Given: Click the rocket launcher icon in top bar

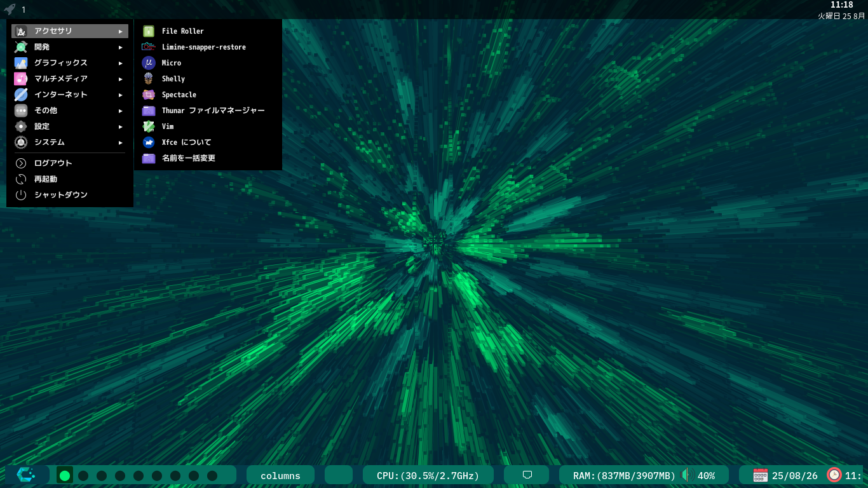Looking at the screenshot, I should tap(10, 10).
